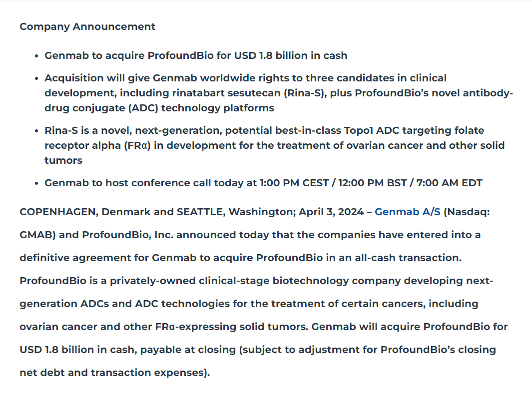Select the bullet about acquiring ProfoundBio for cash
The width and height of the screenshot is (532, 393).
tap(196, 55)
